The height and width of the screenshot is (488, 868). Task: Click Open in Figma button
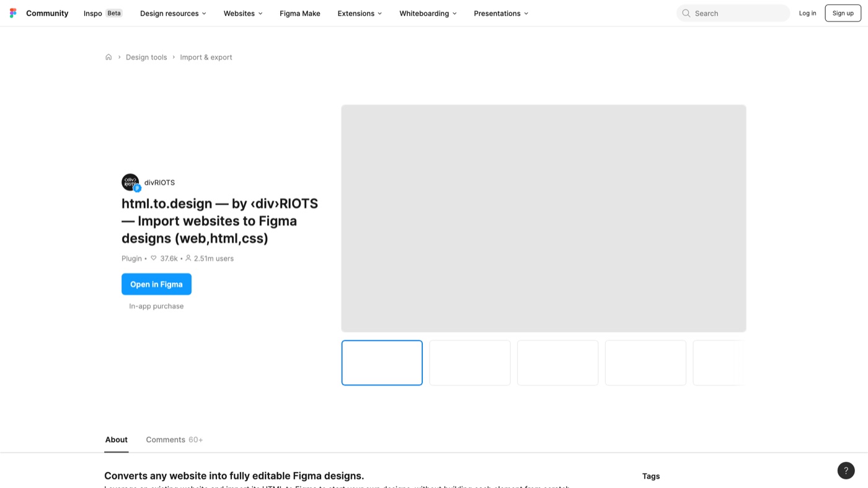tap(156, 284)
